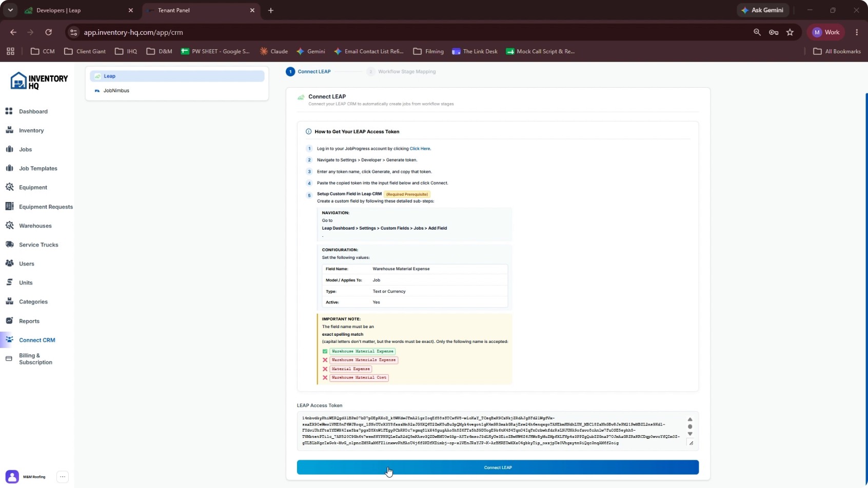This screenshot has height=488, width=868.
Task: Open the account options ellipsis button
Action: click(63, 477)
